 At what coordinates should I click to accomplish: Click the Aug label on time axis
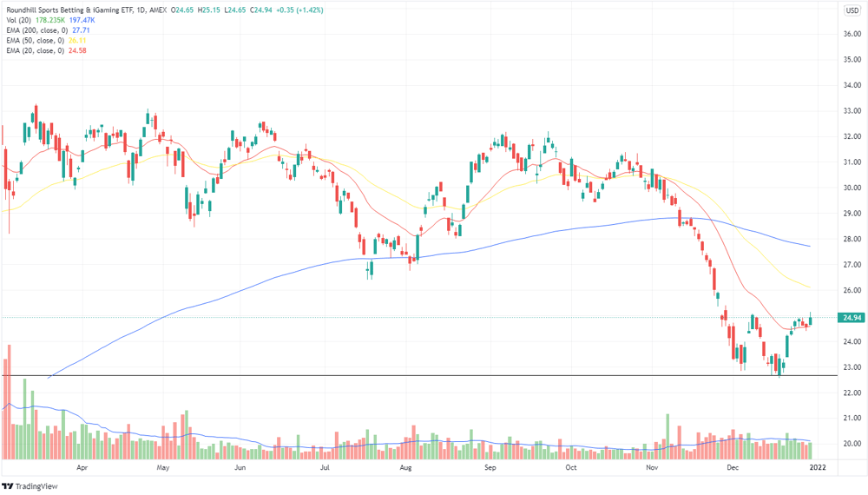405,467
